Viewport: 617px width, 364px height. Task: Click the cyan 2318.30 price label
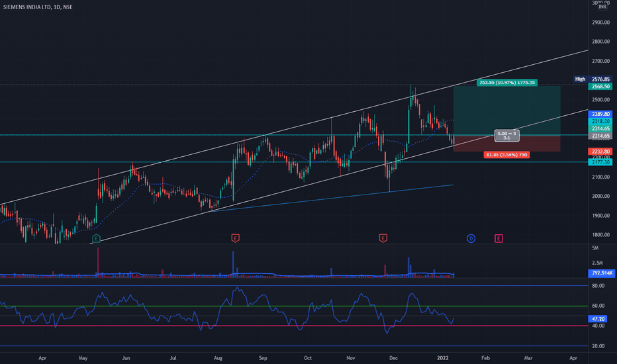point(600,122)
